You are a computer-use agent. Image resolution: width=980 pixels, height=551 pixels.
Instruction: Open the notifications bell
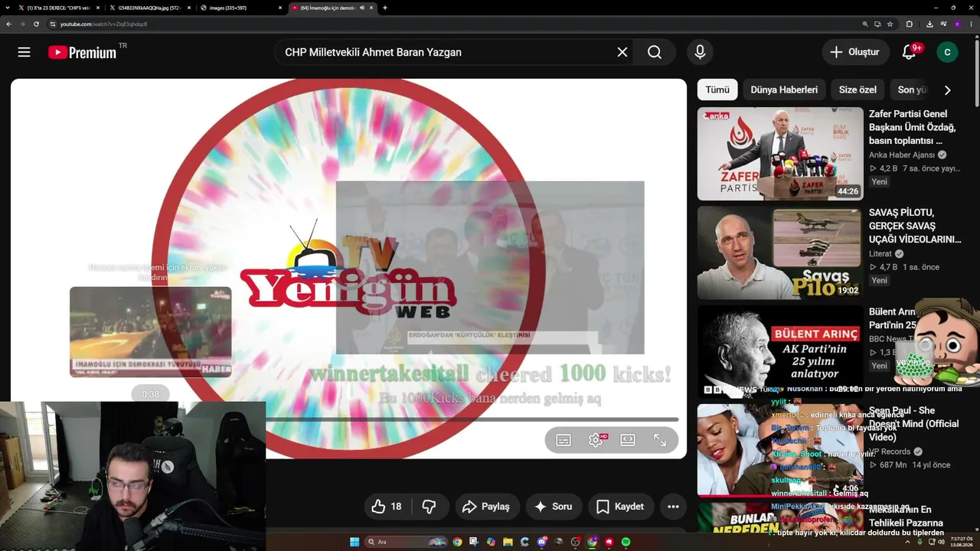click(x=909, y=52)
